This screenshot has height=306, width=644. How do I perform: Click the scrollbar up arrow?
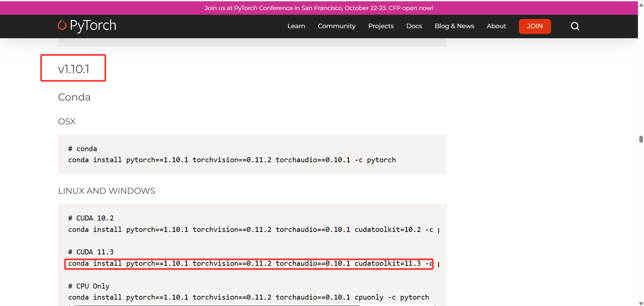[x=641, y=5]
